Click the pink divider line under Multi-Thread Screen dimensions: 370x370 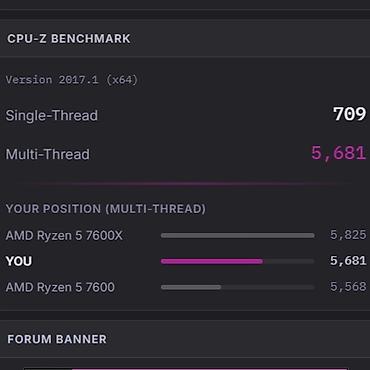(185, 184)
